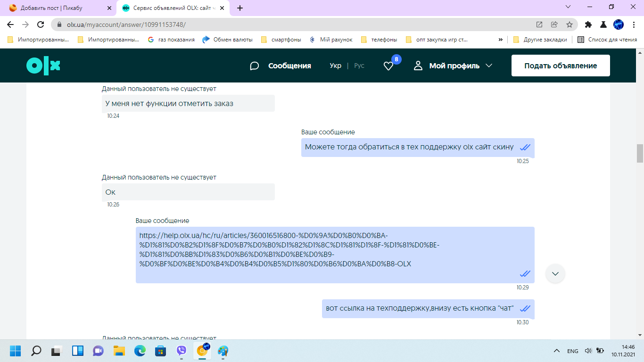Open Viber from the taskbar

[182, 351]
